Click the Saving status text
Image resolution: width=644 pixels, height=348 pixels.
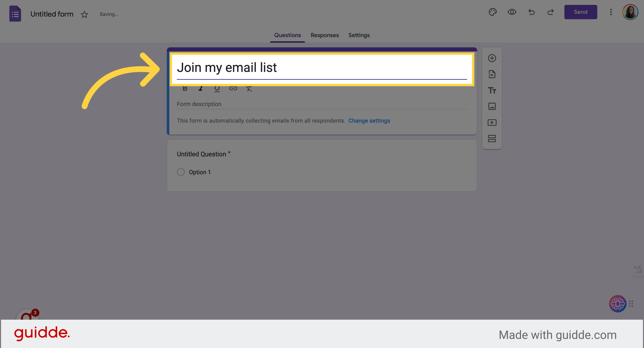109,14
